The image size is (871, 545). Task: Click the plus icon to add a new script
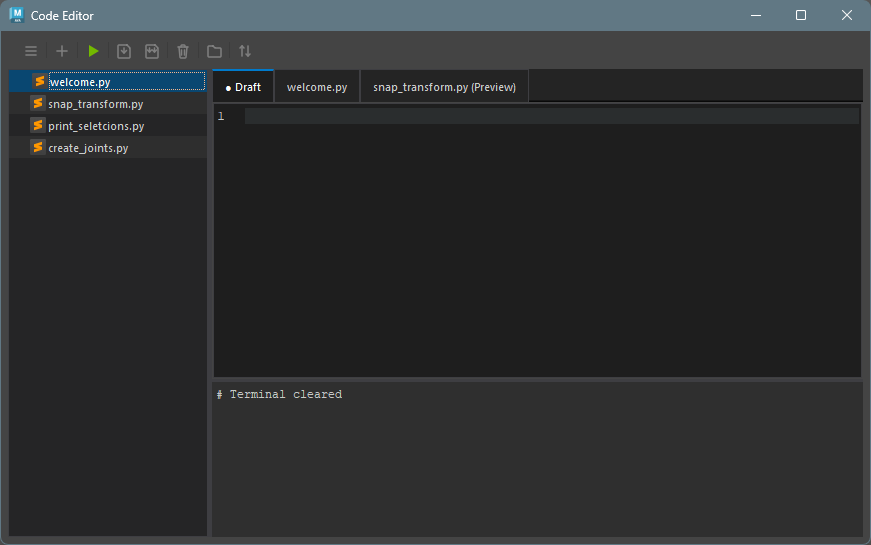click(x=62, y=51)
